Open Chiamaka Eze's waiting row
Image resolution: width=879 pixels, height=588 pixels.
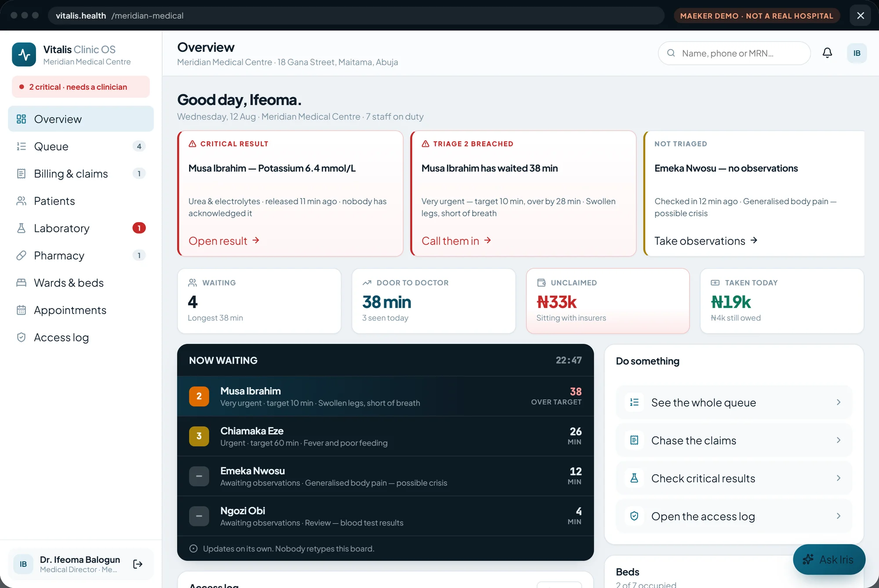tap(385, 436)
